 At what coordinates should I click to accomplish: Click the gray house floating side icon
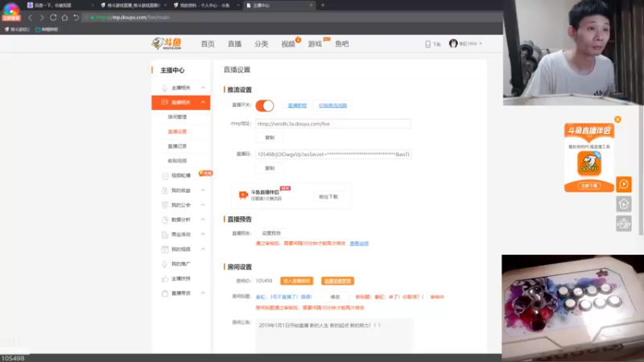(x=623, y=204)
